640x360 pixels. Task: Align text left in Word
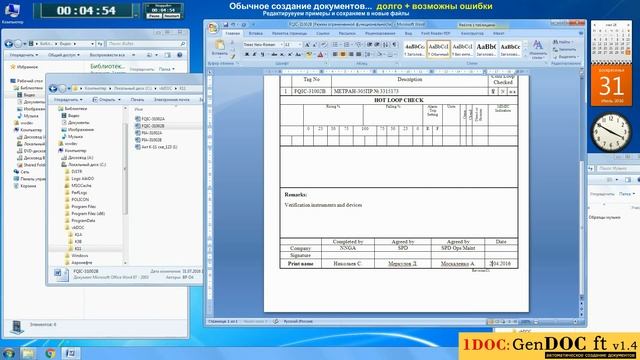click(x=335, y=54)
